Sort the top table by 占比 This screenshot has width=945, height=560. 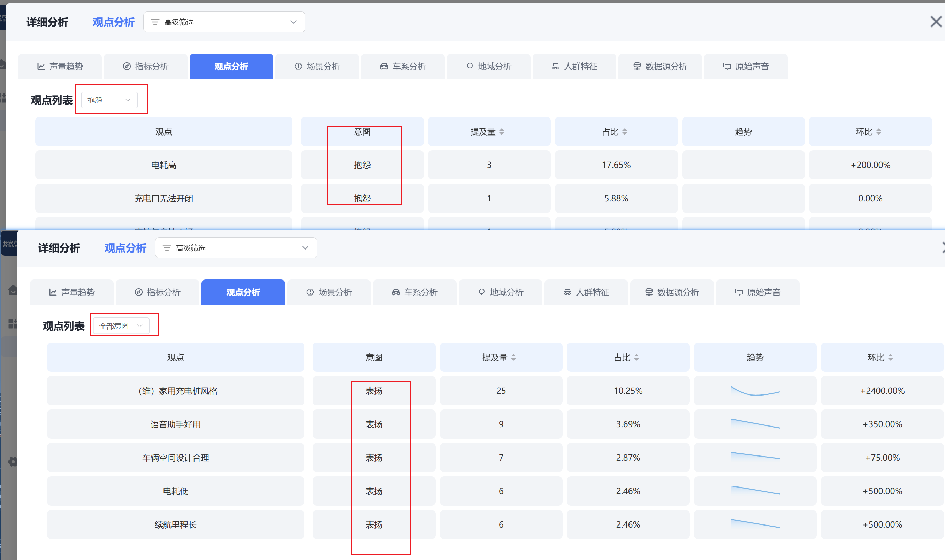point(625,132)
